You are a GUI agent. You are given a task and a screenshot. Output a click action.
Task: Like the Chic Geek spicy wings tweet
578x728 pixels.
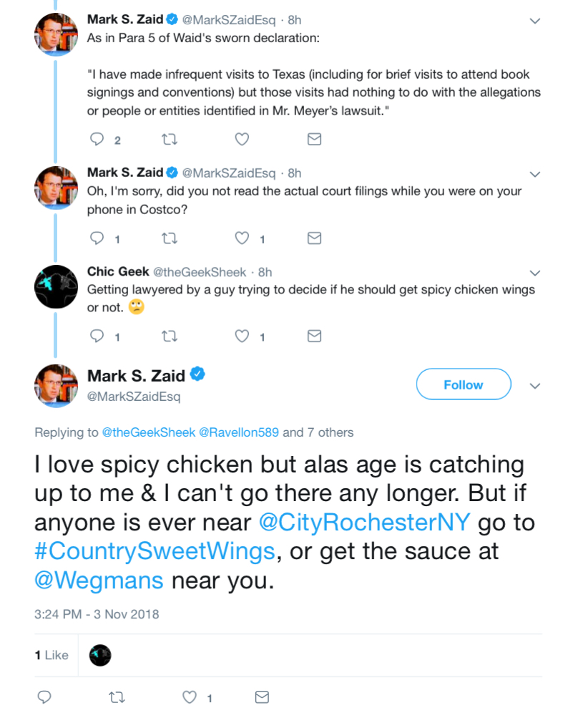242,336
